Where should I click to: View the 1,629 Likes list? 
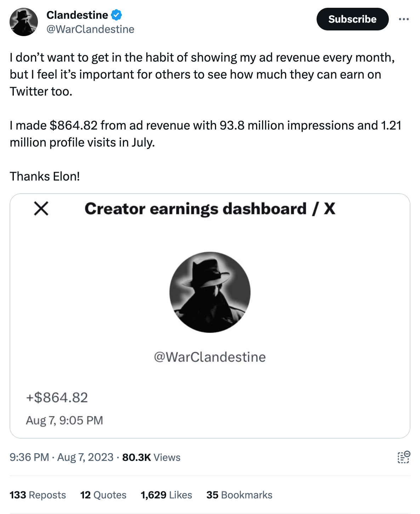point(166,495)
